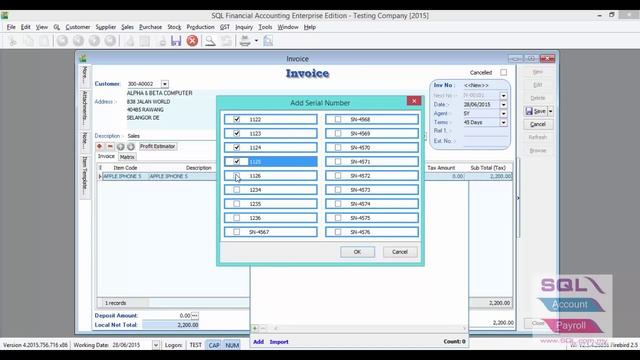Click the Profit Estimator button
This screenshot has height=360, width=640.
pyautogui.click(x=158, y=146)
